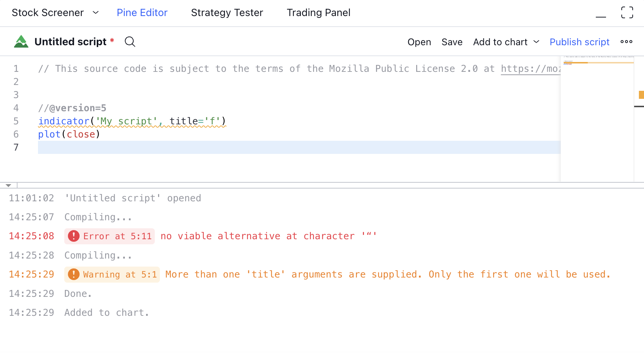Click the orange warning icon at 5:1
644x353 pixels.
pos(74,274)
